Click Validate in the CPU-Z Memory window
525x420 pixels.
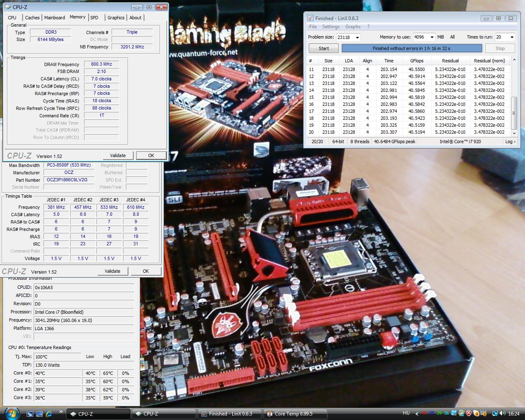[x=118, y=155]
